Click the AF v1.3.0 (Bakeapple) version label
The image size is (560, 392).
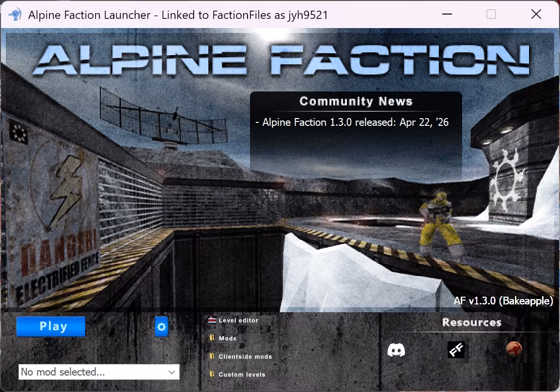point(503,301)
